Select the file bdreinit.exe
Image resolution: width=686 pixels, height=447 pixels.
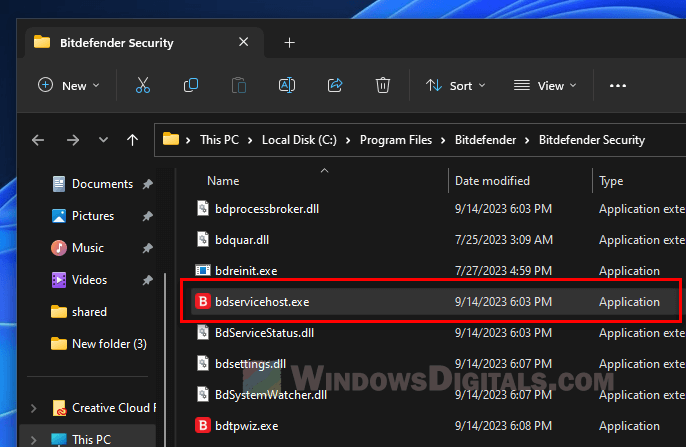coord(246,271)
